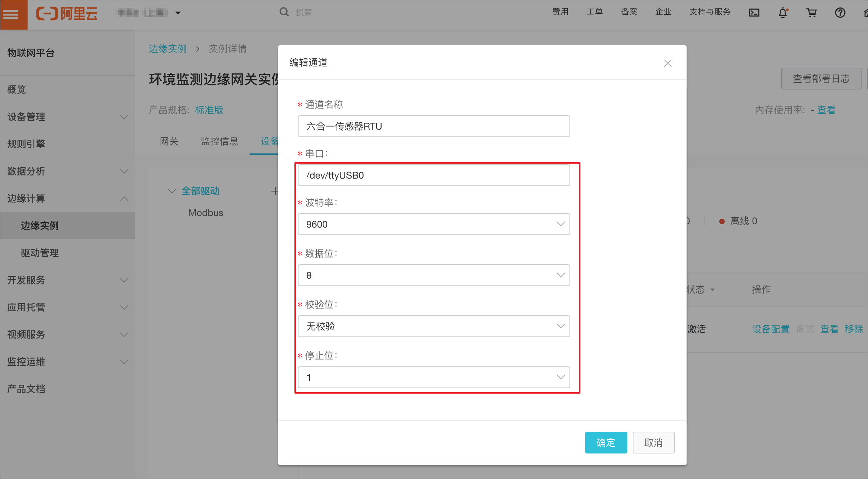Screen dimensions: 868x479
Task: Select the Modbus driver tree item
Action: click(206, 213)
